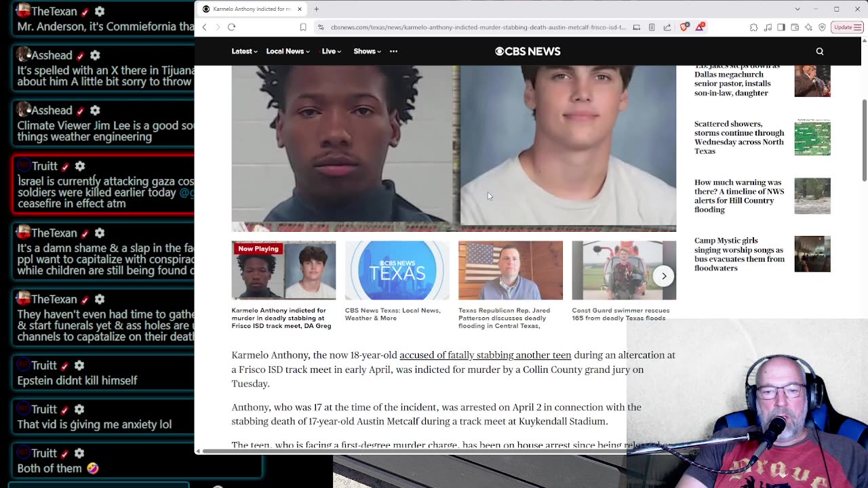Image resolution: width=868 pixels, height=488 pixels.
Task: Open the CBS News search magnifier
Action: point(820,52)
